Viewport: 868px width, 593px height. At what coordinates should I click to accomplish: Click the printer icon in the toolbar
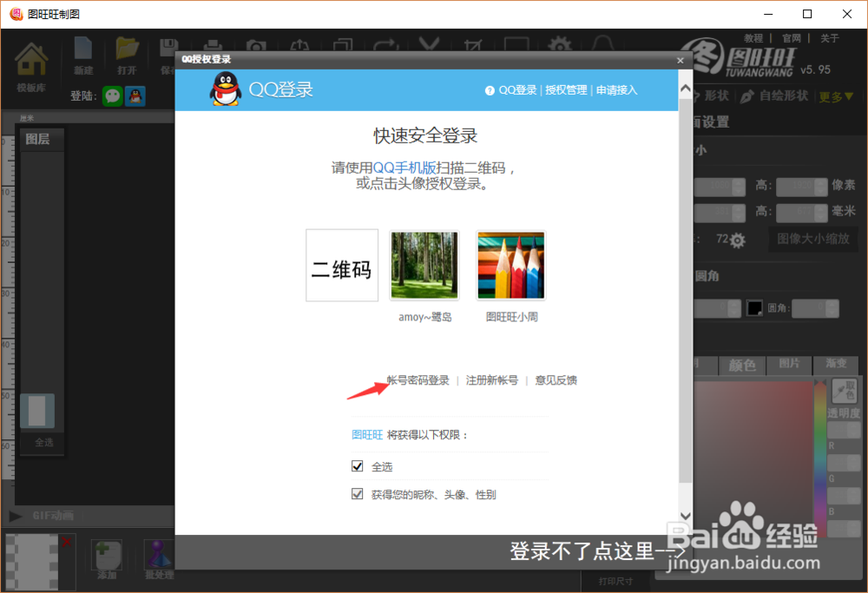pyautogui.click(x=213, y=45)
